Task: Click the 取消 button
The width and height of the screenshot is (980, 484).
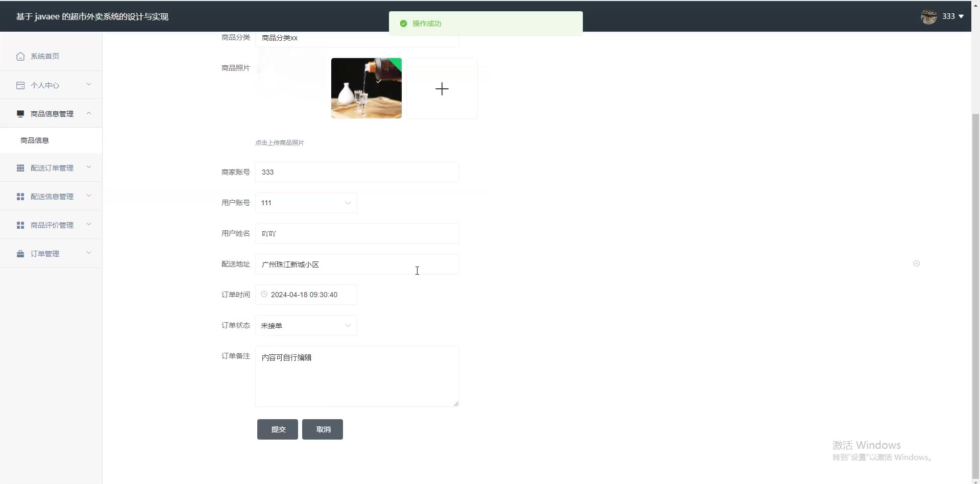Action: click(x=323, y=429)
